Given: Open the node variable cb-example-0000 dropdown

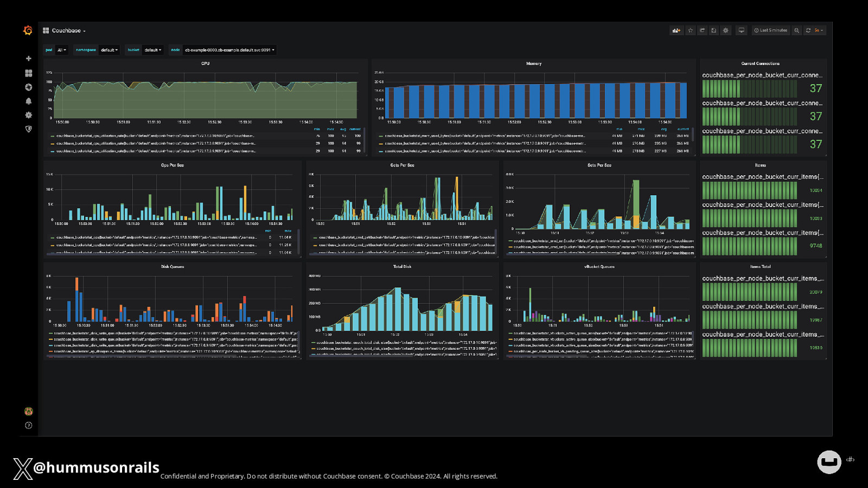Looking at the screenshot, I should click(x=230, y=50).
